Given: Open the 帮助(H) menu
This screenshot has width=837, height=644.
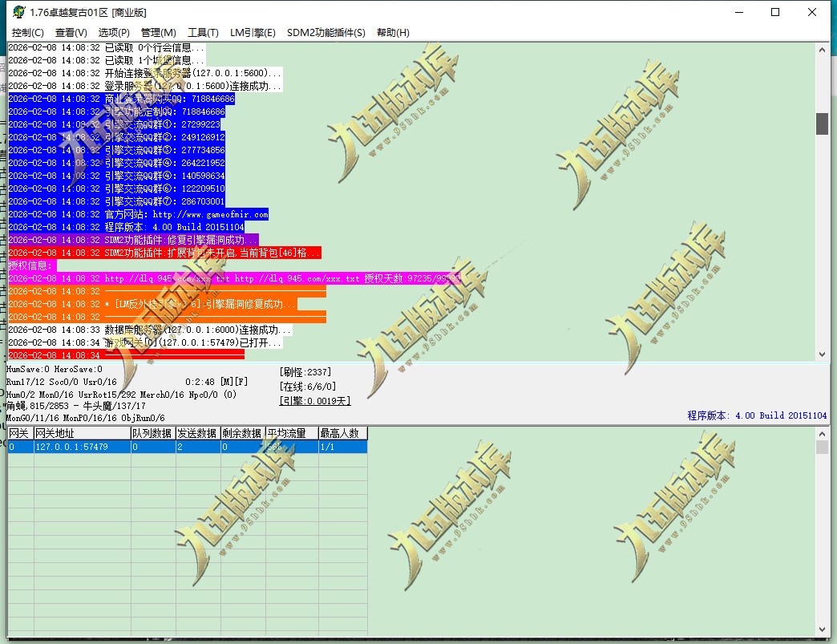Looking at the screenshot, I should [393, 33].
